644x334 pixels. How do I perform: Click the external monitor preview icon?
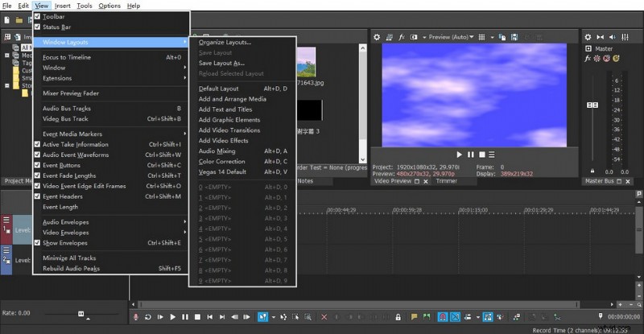pos(389,37)
